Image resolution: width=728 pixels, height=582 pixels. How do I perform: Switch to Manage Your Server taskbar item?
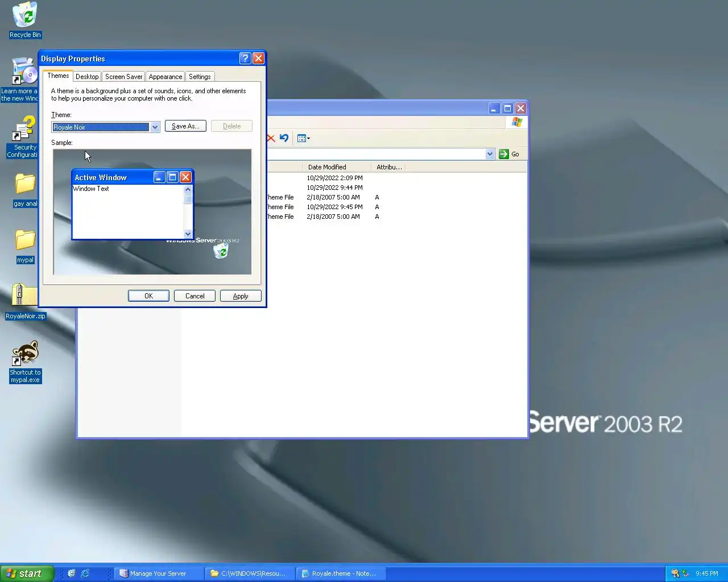click(158, 573)
